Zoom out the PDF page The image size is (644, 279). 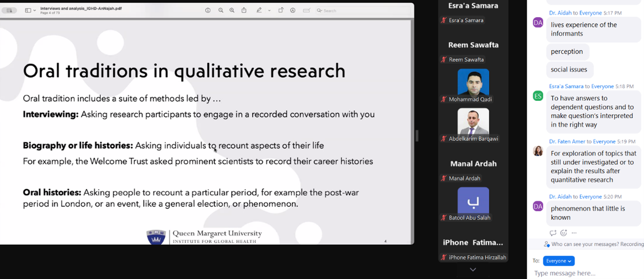(221, 10)
